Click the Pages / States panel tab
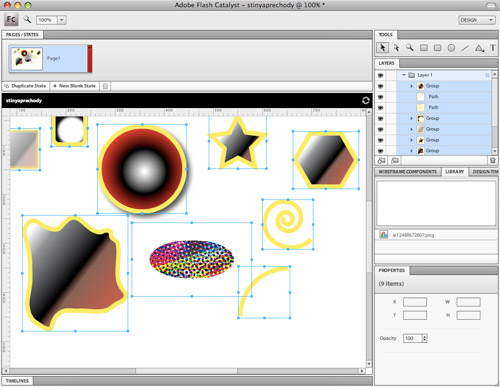Image resolution: width=500 pixels, height=387 pixels. [x=22, y=35]
